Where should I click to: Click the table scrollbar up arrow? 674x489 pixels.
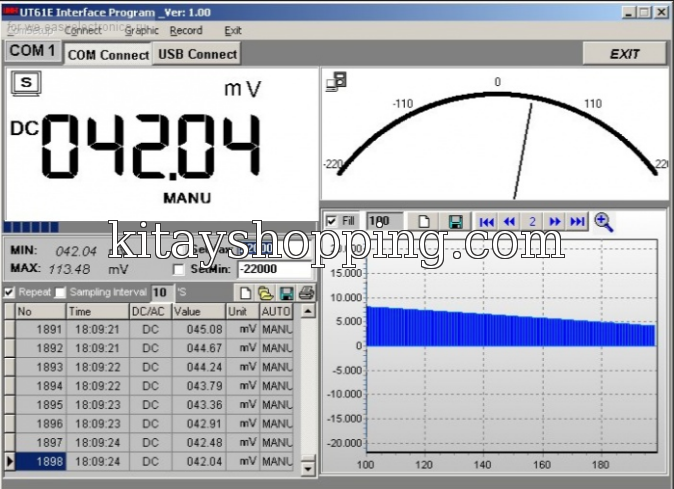point(308,311)
